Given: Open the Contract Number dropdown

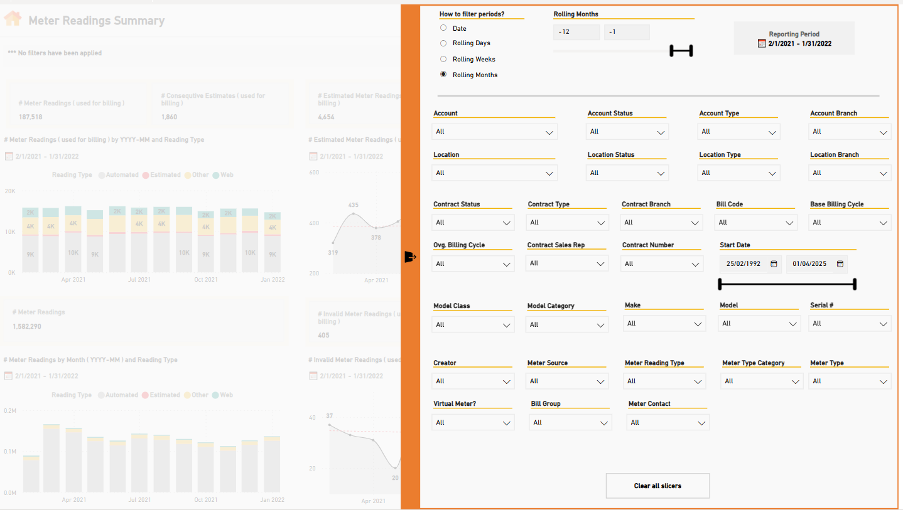Looking at the screenshot, I should [662, 264].
